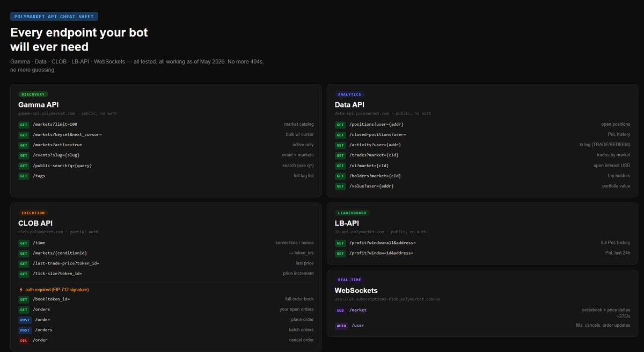Select the /holders?market={cId} endpoint
This screenshot has width=644, height=352.
[x=375, y=176]
